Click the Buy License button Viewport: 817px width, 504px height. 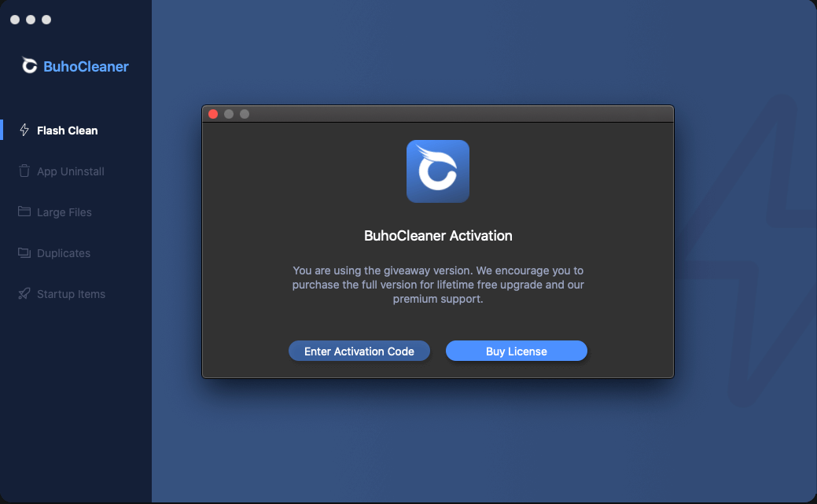[517, 351]
